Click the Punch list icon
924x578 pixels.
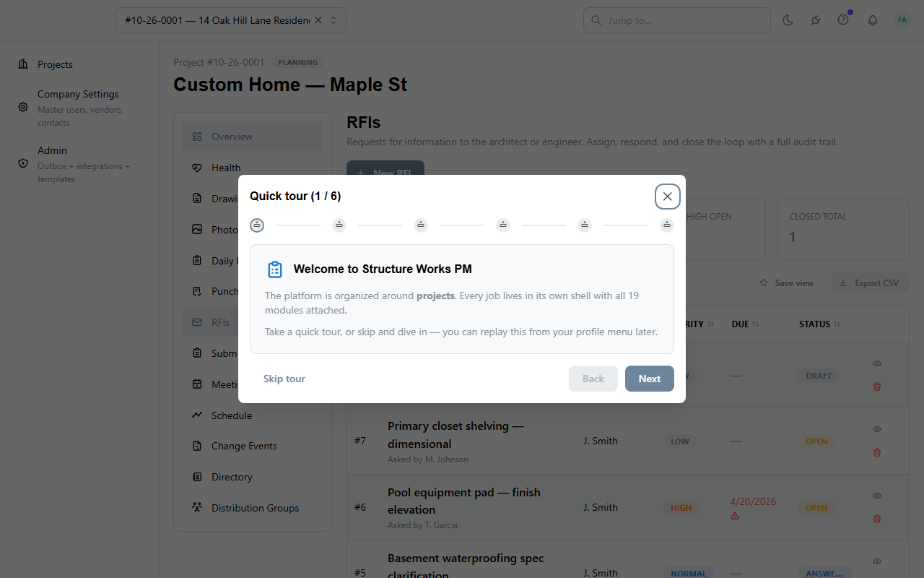pyautogui.click(x=197, y=291)
